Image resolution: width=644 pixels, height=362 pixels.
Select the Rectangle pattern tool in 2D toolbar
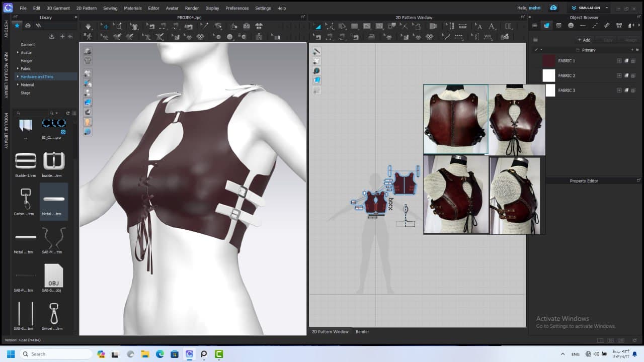354,27
